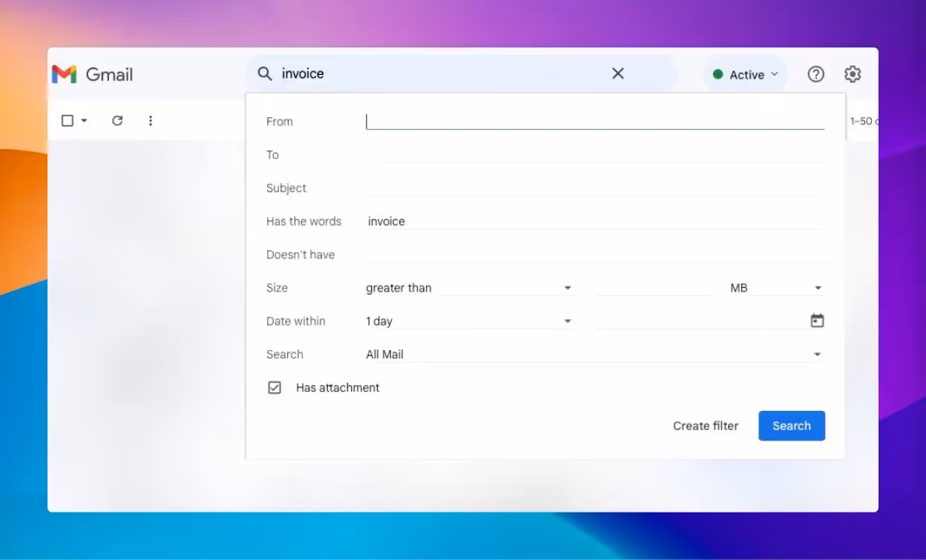This screenshot has width=926, height=560.
Task: Click the blue Search button
Action: [792, 426]
